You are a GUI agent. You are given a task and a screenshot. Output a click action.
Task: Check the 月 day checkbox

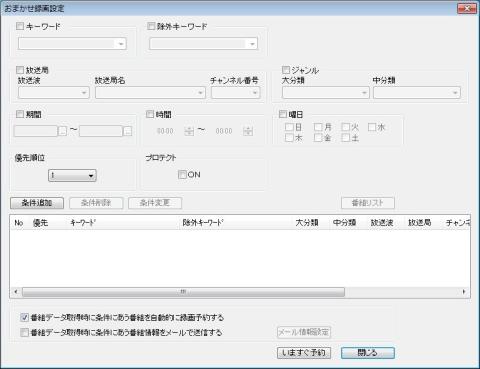click(318, 127)
